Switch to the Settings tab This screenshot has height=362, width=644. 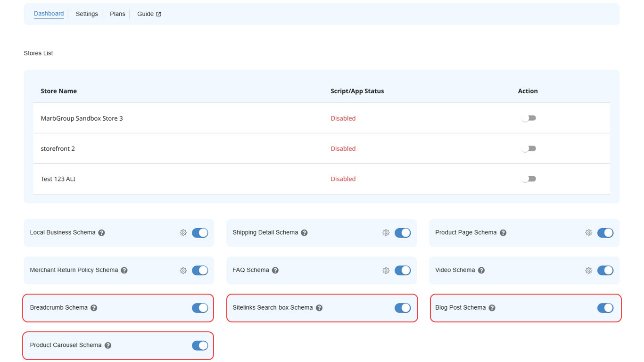(86, 14)
